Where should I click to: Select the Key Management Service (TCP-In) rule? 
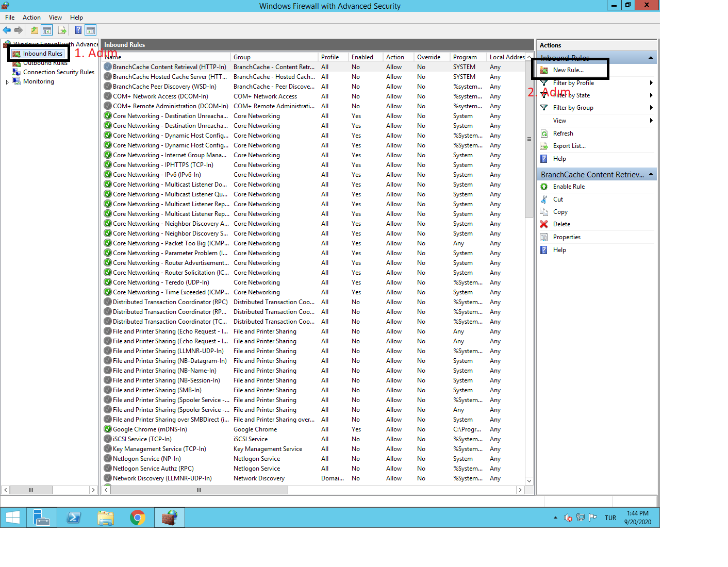(x=159, y=449)
